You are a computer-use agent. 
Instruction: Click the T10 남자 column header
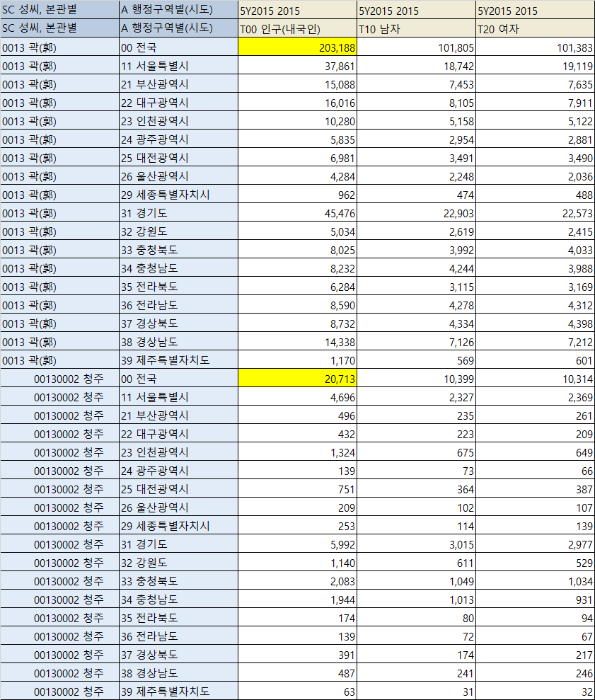[x=416, y=29]
